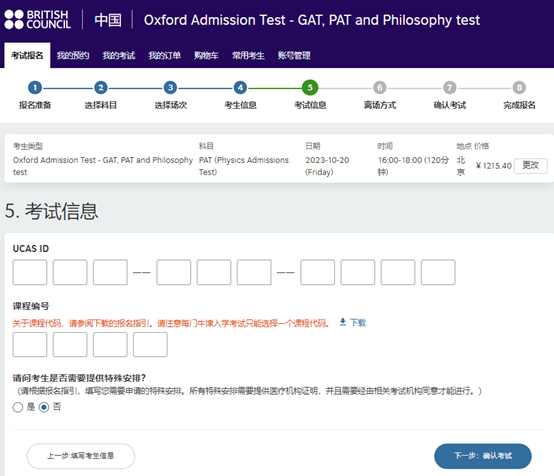554x476 pixels.
Task: Click the 5. 考试信息 heading
Action: [51, 211]
